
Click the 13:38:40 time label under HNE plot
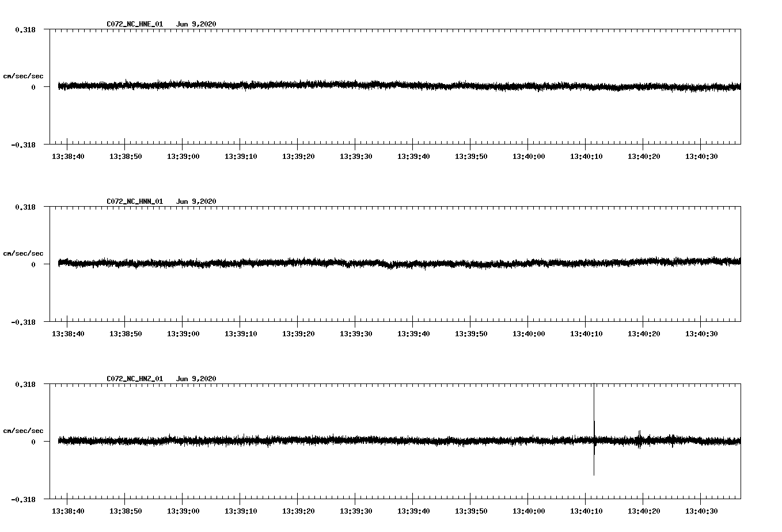click(x=68, y=157)
